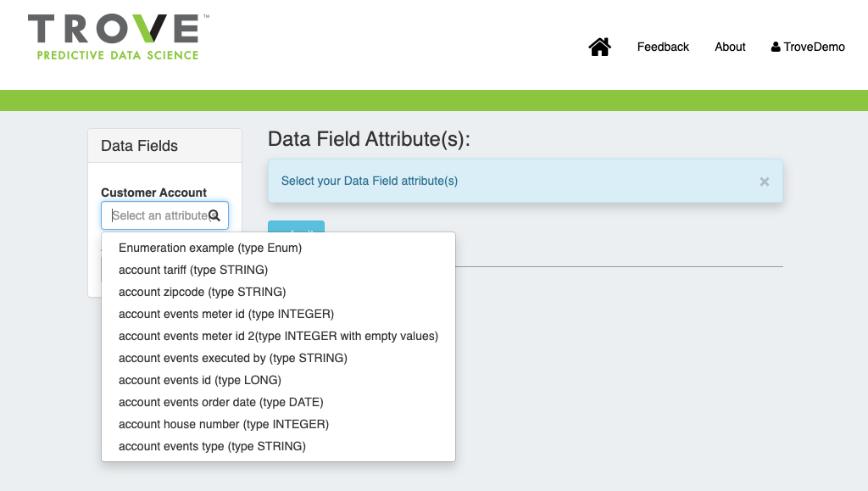Choose account zipcode (type STRING)
The image size is (868, 491).
click(202, 292)
